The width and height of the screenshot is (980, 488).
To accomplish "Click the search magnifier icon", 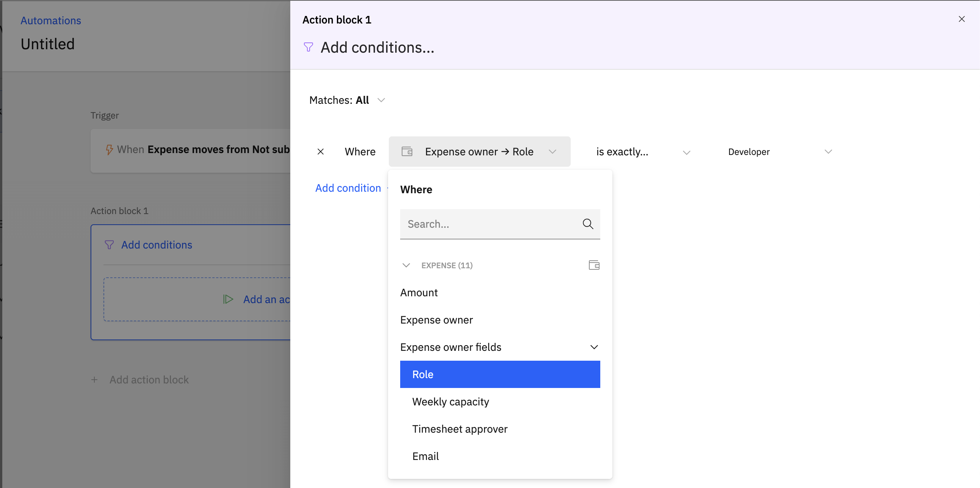I will click(x=588, y=224).
